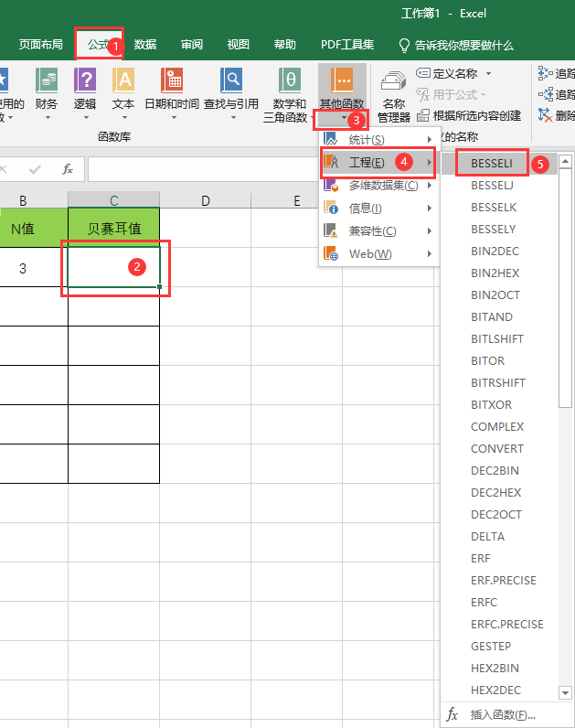Open the 查找与引用 functions icon
Screen dimensions: 575x728
tap(231, 80)
